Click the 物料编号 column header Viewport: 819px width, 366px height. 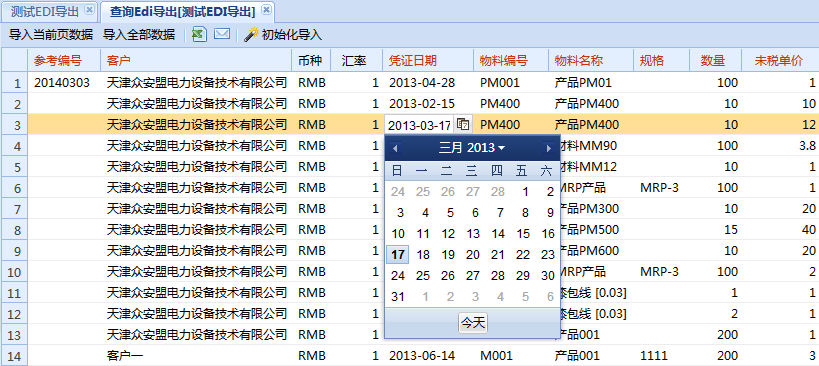pos(511,61)
